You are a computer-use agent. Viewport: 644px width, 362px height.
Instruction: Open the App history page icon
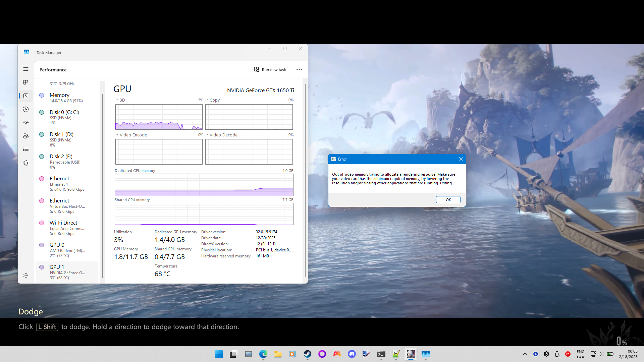(26, 109)
